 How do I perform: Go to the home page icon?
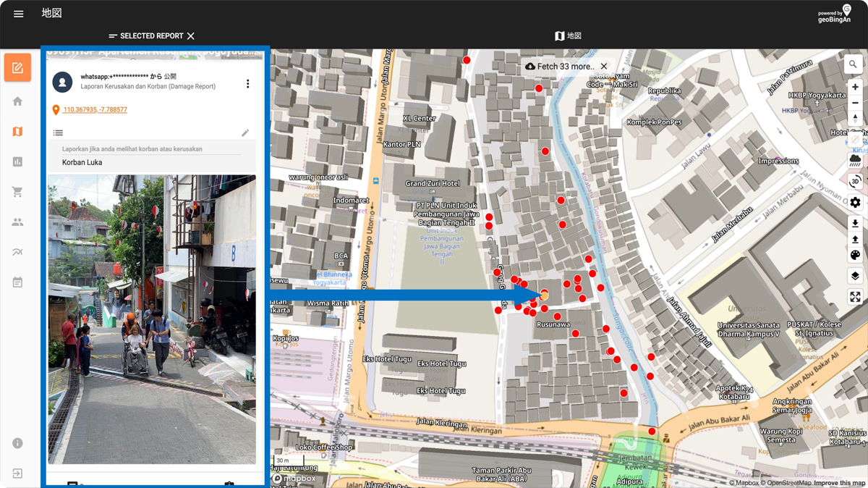(17, 101)
